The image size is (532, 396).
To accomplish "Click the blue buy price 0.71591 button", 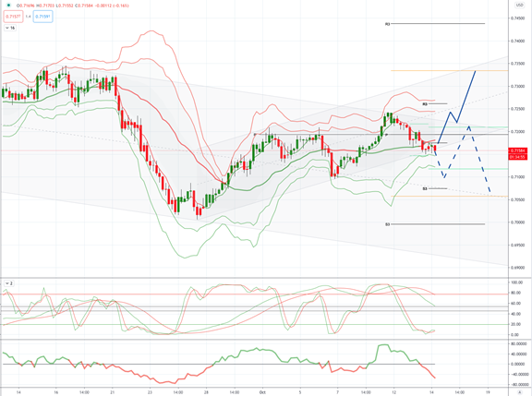I will coord(43,17).
